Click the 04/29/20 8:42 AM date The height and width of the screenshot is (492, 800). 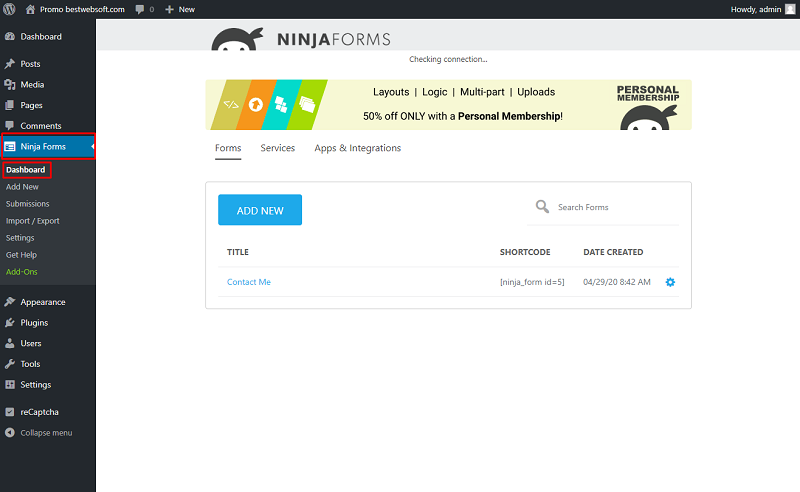pyautogui.click(x=617, y=282)
